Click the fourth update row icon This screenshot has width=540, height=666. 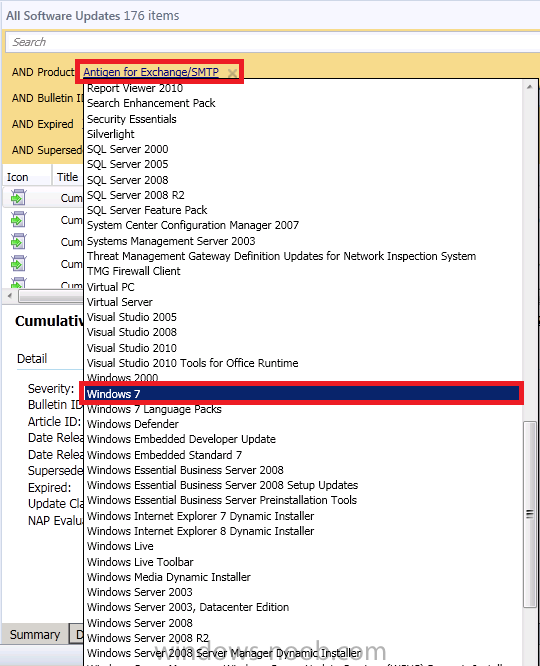click(x=18, y=264)
